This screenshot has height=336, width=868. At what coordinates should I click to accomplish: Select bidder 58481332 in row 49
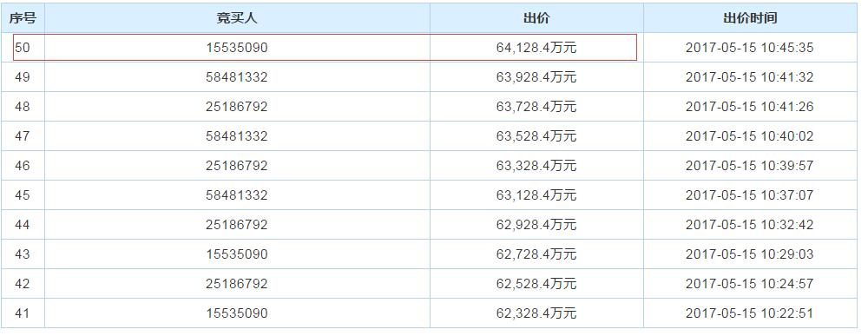[237, 77]
